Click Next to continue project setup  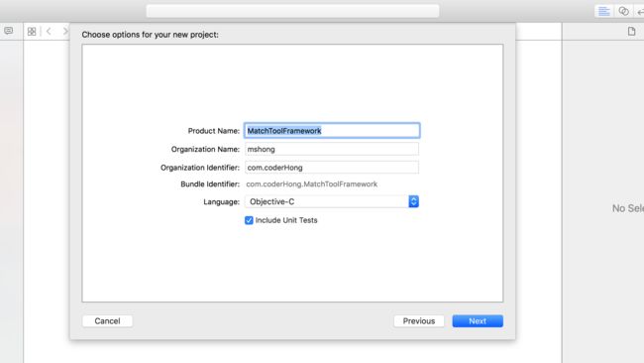478,321
